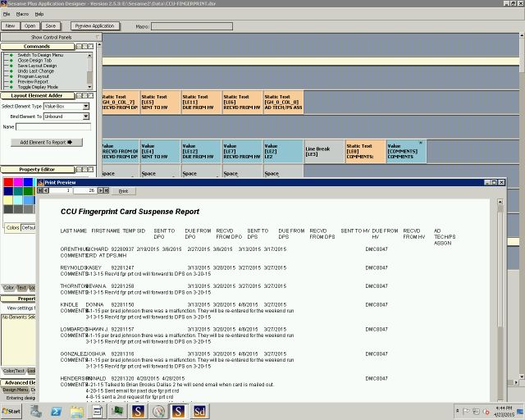Pick the teal color swatch

18,191
